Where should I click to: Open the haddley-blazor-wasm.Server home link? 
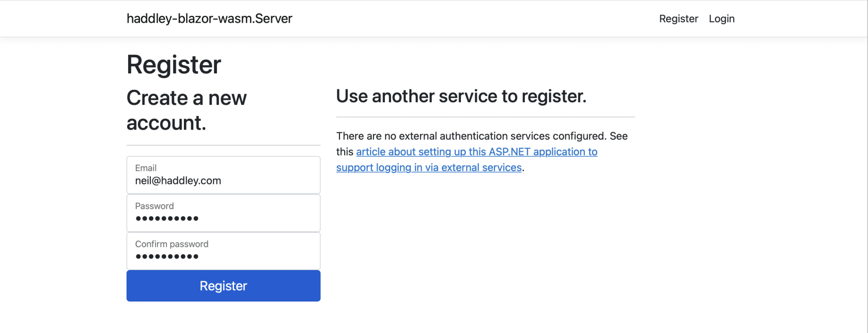(x=209, y=18)
